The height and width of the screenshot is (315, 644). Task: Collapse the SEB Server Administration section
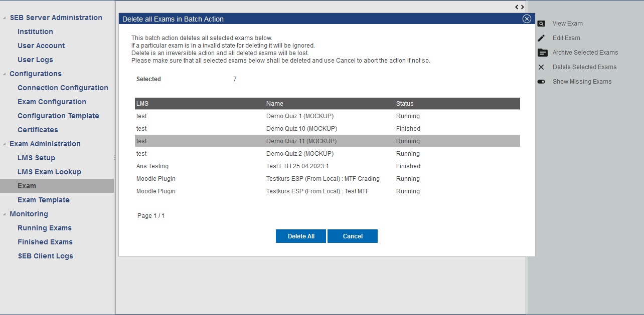[5, 18]
